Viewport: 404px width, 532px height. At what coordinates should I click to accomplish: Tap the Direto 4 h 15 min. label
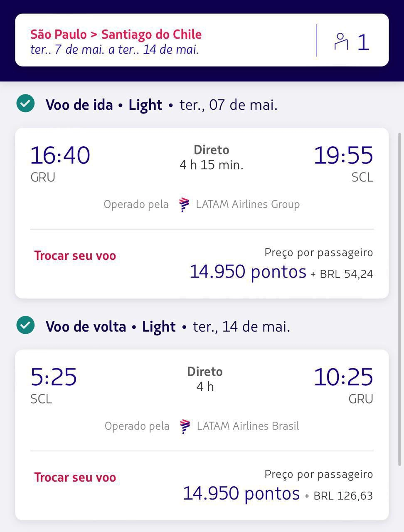pyautogui.click(x=212, y=158)
